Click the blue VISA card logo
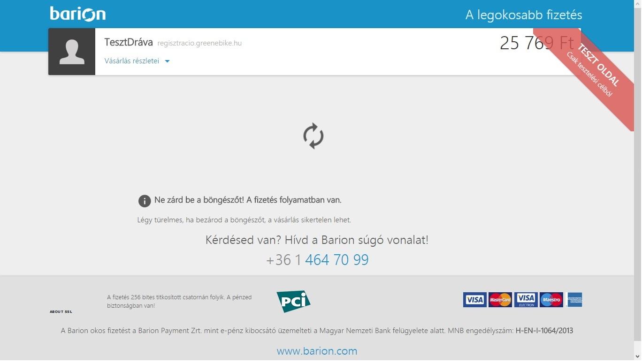This screenshot has width=642, height=364. pyautogui.click(x=474, y=300)
